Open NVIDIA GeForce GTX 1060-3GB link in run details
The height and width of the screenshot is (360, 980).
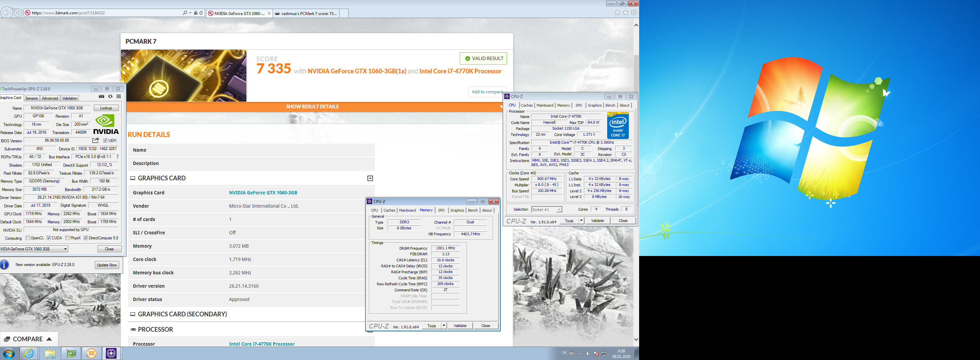[x=263, y=193]
